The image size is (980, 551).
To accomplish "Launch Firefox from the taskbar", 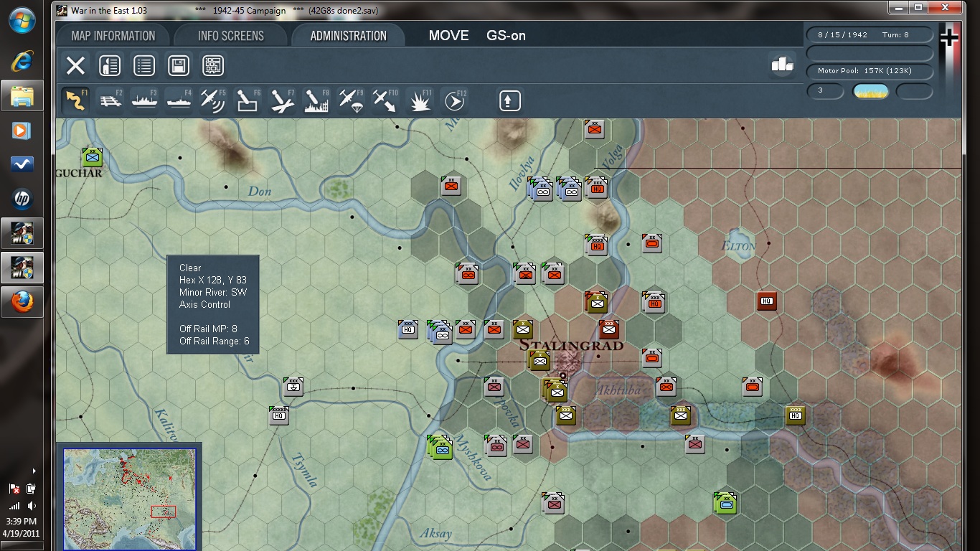I will pyautogui.click(x=22, y=302).
